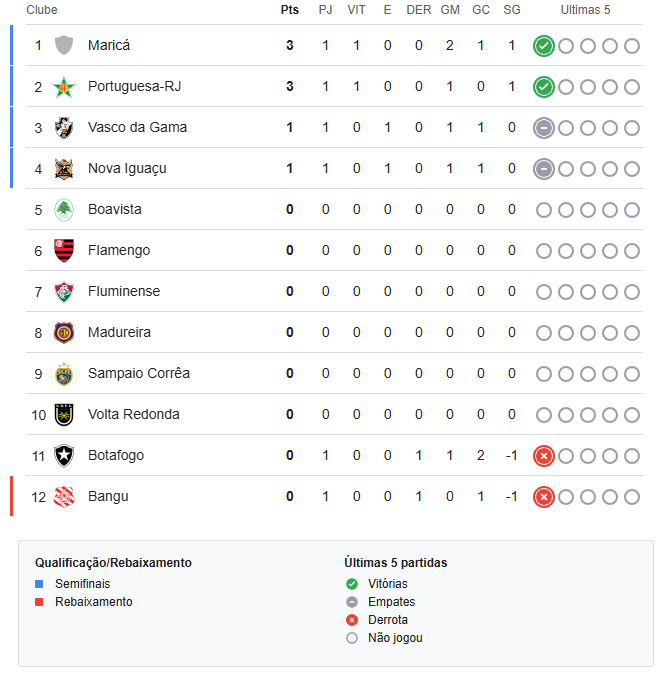Open the Nova Iguaçu team link
669x684 pixels.
coord(127,168)
